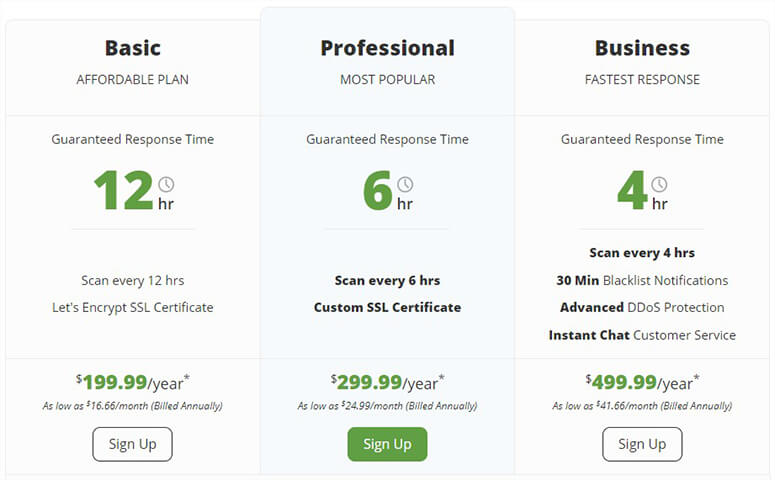Click 30 Min Blacklist Notifications feature
775x480 pixels.
point(642,280)
